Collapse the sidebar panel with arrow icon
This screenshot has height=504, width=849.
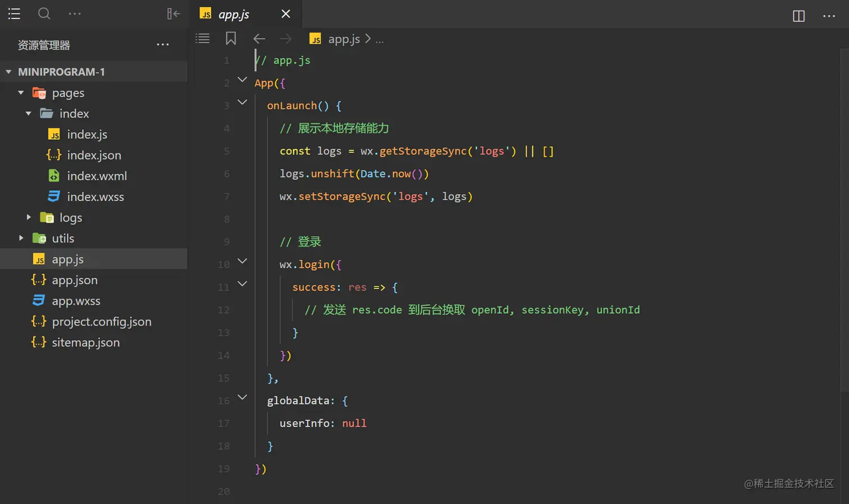[x=174, y=13]
